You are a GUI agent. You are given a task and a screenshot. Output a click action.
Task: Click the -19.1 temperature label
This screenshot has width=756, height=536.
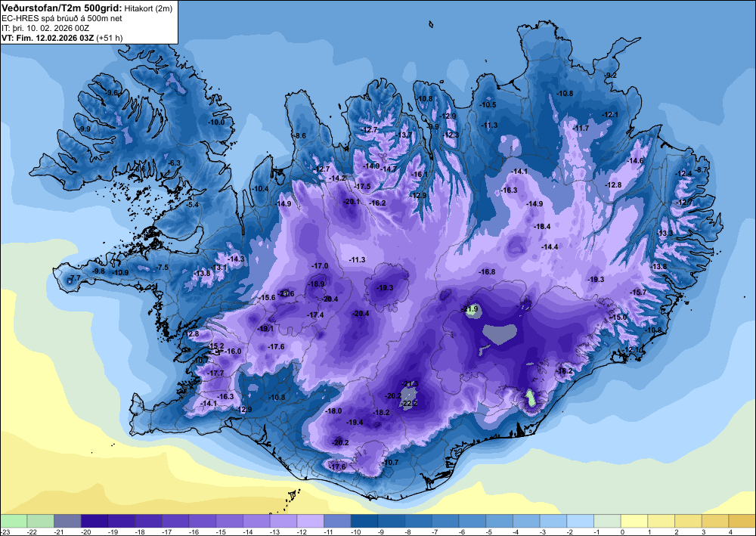(265, 329)
